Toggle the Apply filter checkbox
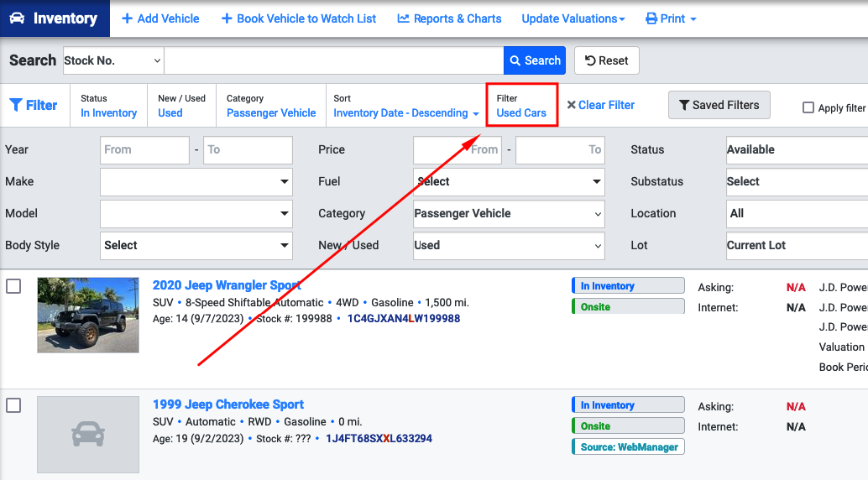 pos(808,107)
